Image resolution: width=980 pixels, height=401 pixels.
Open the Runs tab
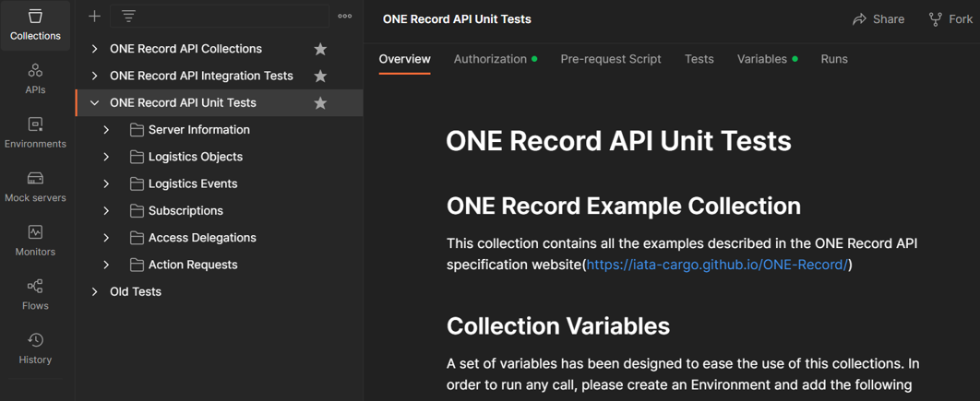point(834,59)
